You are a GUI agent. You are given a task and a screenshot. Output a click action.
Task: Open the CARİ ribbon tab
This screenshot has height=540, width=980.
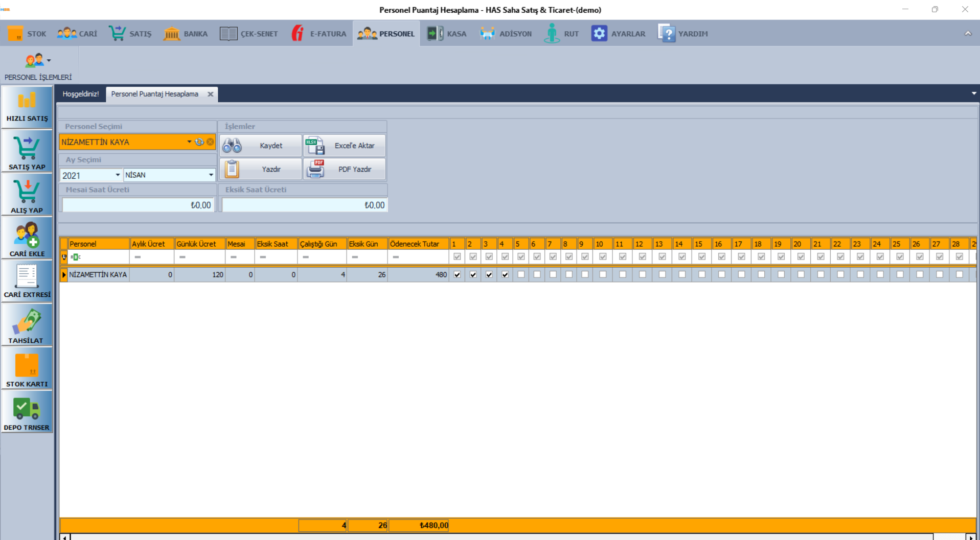(77, 34)
